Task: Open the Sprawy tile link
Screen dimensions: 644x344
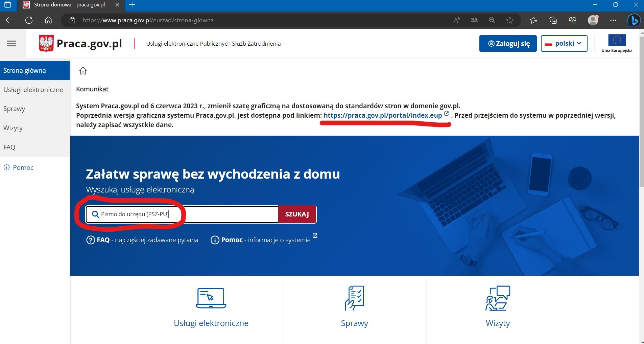Action: point(354,323)
